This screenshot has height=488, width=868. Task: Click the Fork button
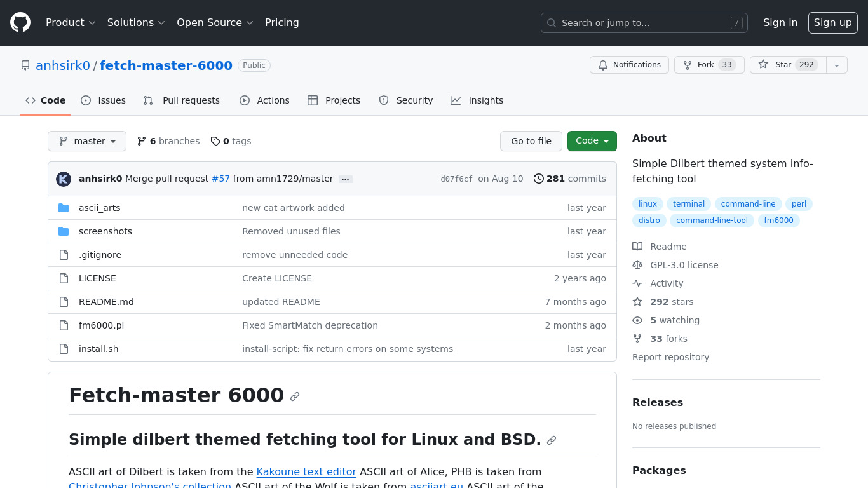[x=709, y=65]
